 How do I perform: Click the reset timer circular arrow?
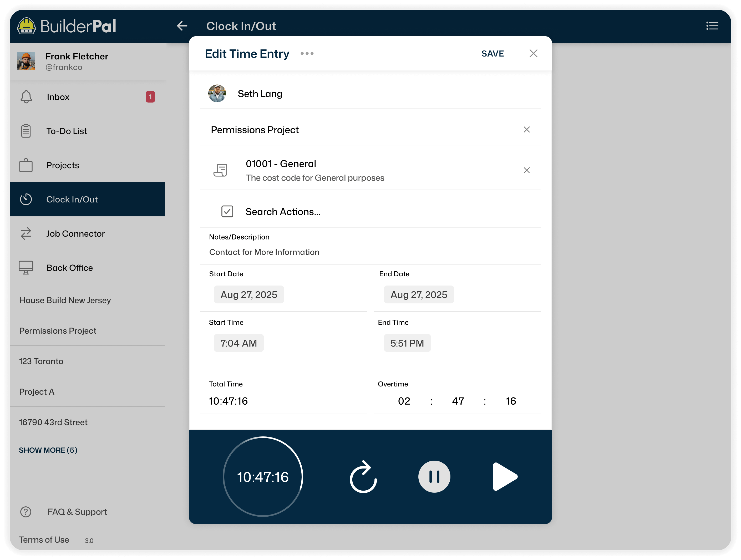coord(363,477)
